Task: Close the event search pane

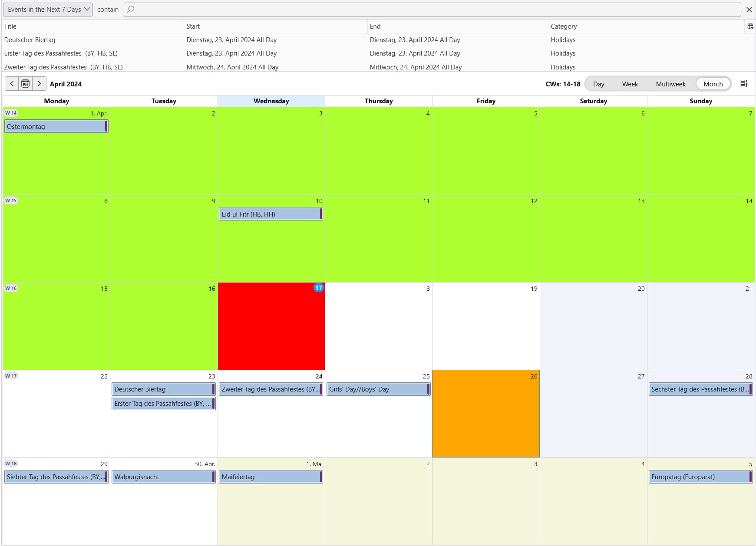Action: [x=749, y=10]
